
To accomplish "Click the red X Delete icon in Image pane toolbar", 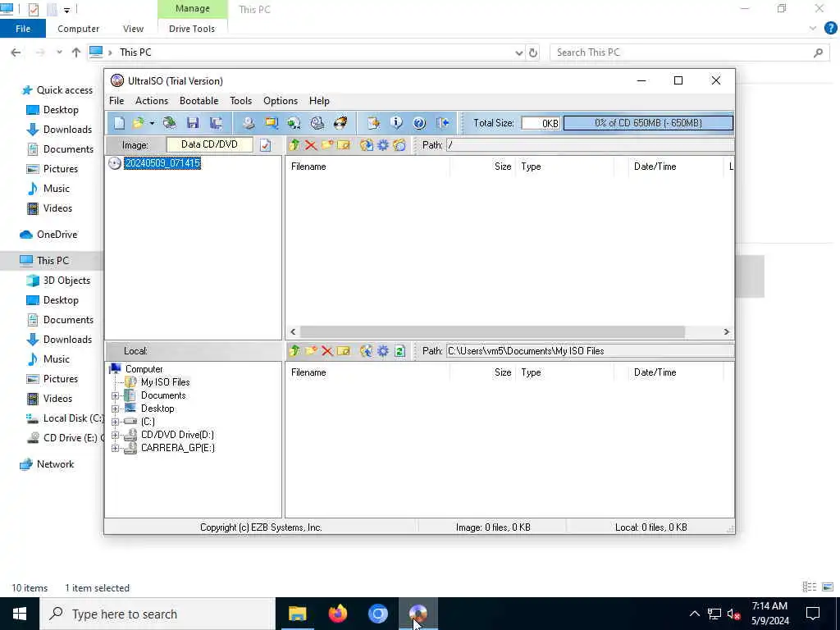I will point(311,145).
